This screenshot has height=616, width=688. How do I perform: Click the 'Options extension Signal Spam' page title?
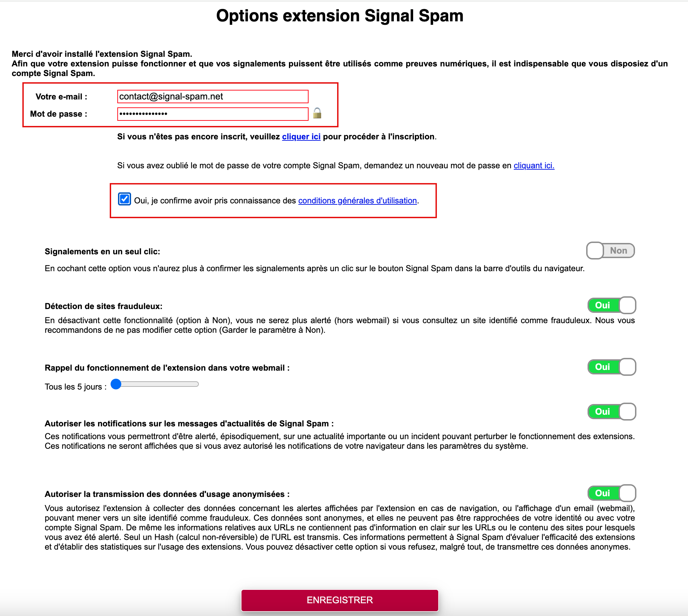pyautogui.click(x=340, y=16)
